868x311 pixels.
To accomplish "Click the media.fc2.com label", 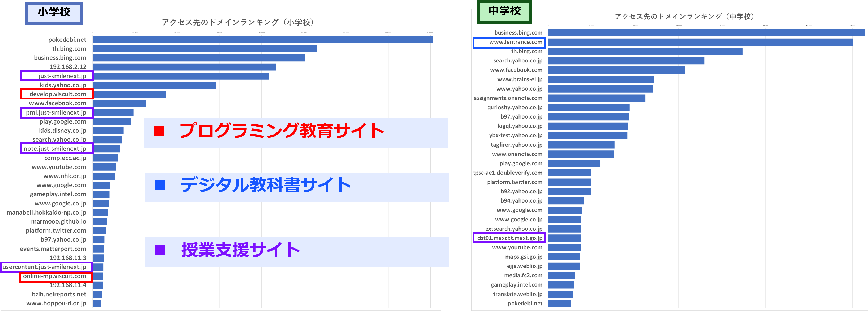I will coord(523,276).
